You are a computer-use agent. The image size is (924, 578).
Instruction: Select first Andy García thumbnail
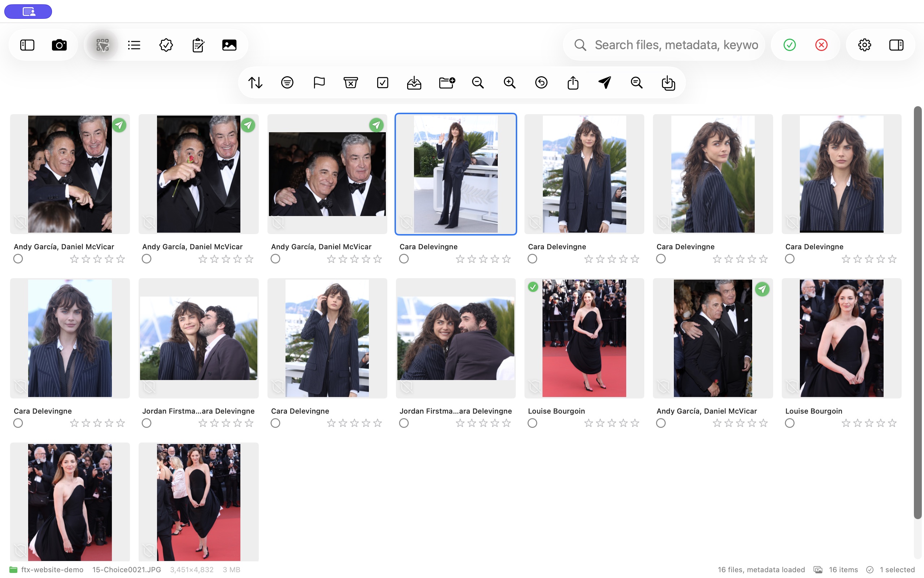(x=70, y=174)
